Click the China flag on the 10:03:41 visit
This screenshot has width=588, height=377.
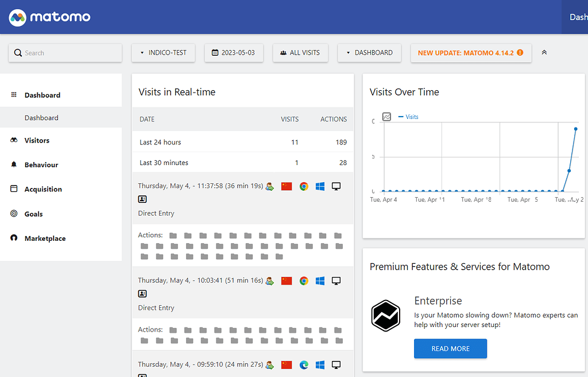pyautogui.click(x=287, y=280)
